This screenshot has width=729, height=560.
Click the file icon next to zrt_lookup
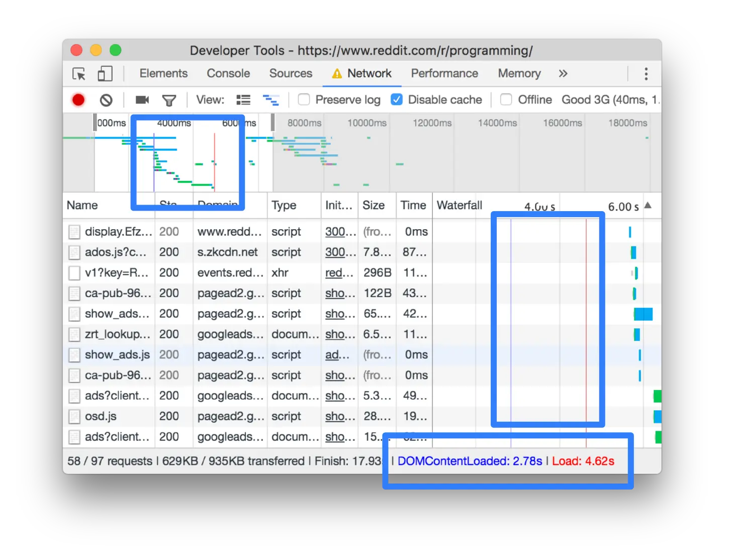click(74, 335)
